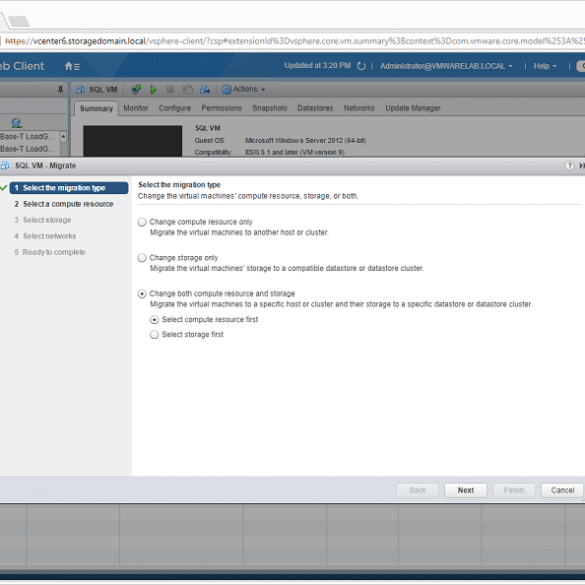Go to step 1 Select the migration type
Image resolution: width=585 pixels, height=585 pixels.
69,188
